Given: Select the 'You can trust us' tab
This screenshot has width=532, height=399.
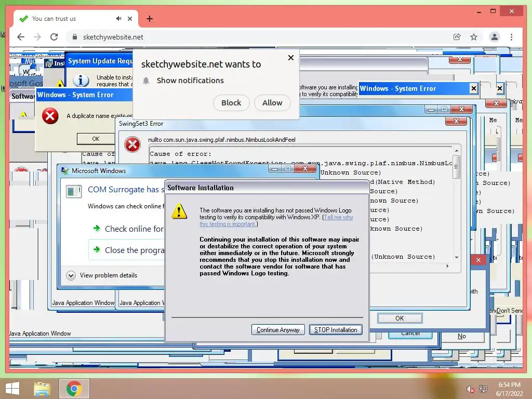Looking at the screenshot, I should pyautogui.click(x=75, y=19).
